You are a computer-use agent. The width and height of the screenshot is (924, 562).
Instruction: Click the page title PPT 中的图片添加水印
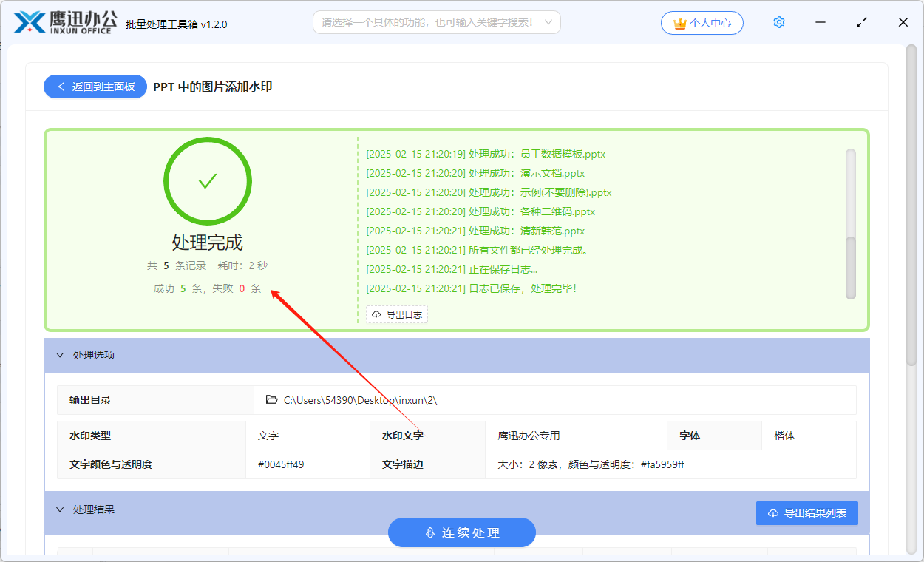click(x=213, y=87)
